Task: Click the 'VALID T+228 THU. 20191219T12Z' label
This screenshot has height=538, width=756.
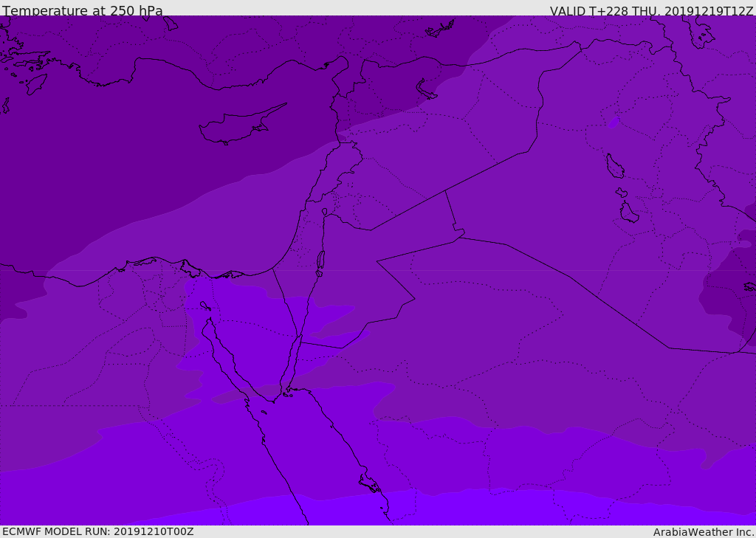Action: (651, 11)
